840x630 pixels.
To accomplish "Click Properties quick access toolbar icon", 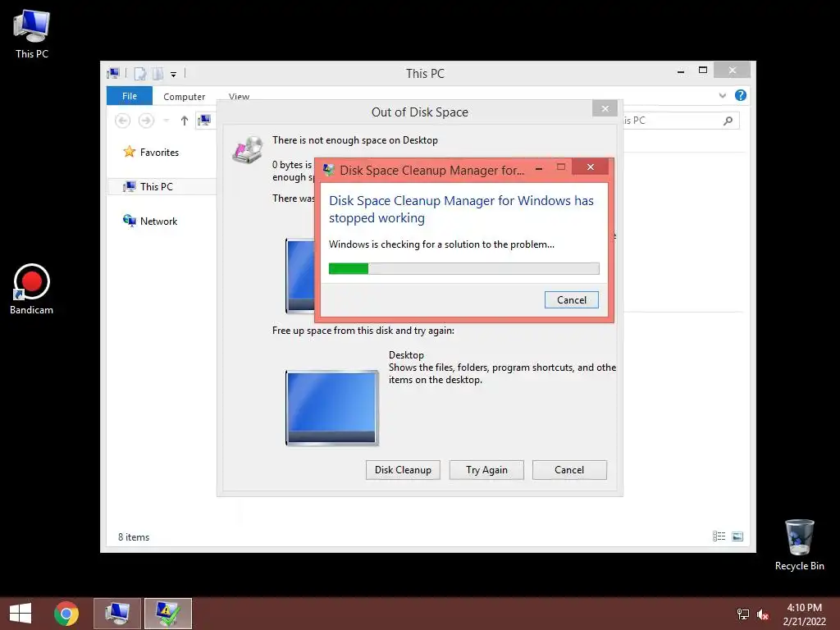I will 139,73.
